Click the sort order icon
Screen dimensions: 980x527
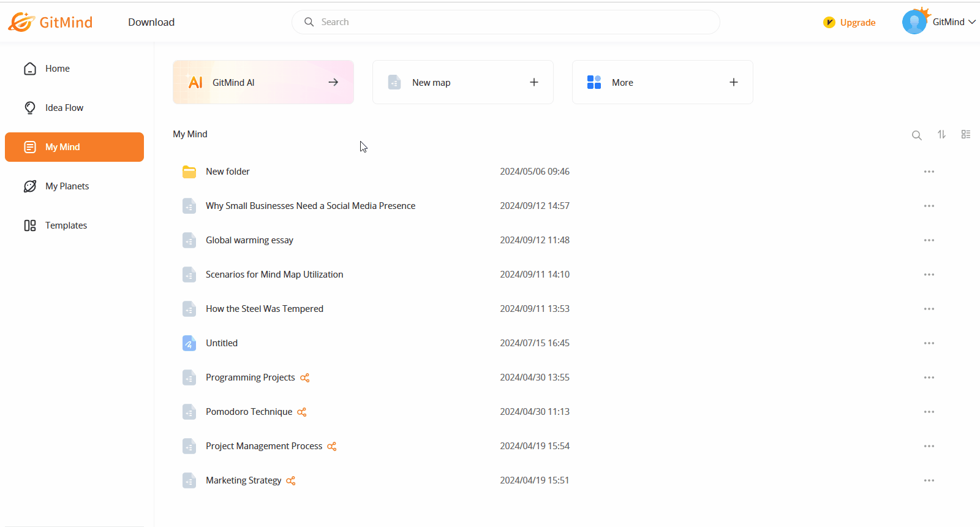click(x=941, y=134)
